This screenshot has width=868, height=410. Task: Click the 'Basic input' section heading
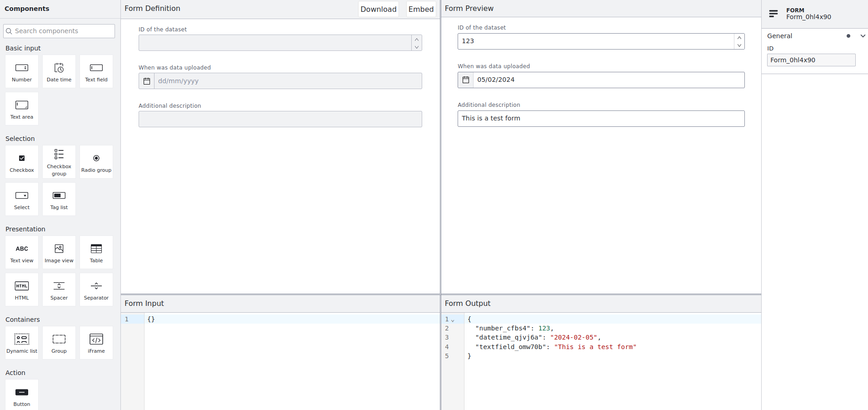pos(23,48)
